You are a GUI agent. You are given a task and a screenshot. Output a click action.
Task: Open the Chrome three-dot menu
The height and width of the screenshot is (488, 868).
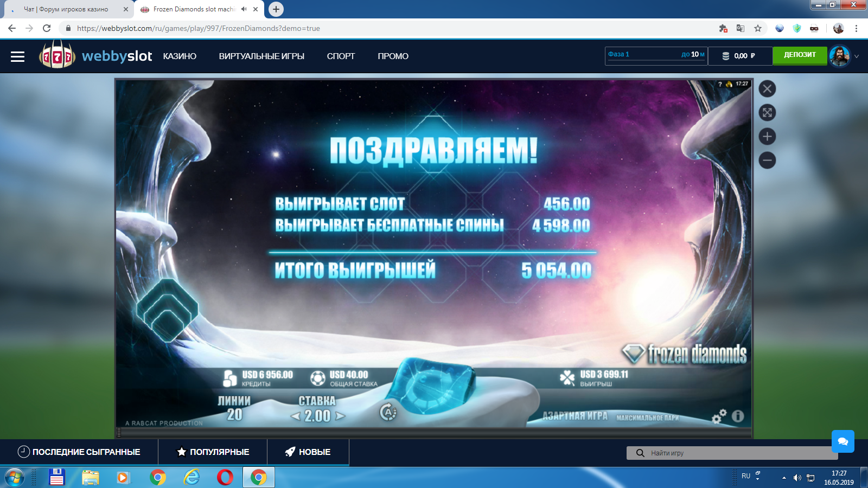[856, 28]
